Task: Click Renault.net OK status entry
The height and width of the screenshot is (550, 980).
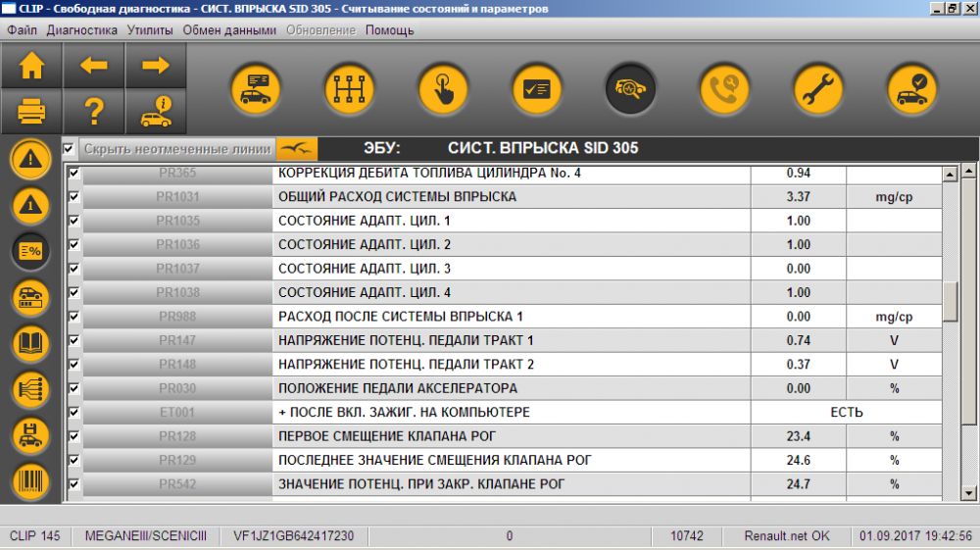Action: (x=787, y=535)
